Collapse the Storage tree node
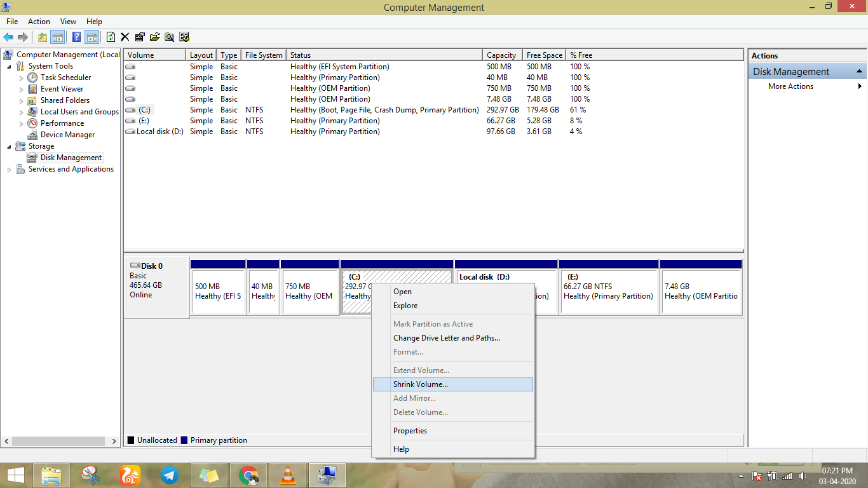Viewport: 868px width, 488px height. (x=9, y=147)
